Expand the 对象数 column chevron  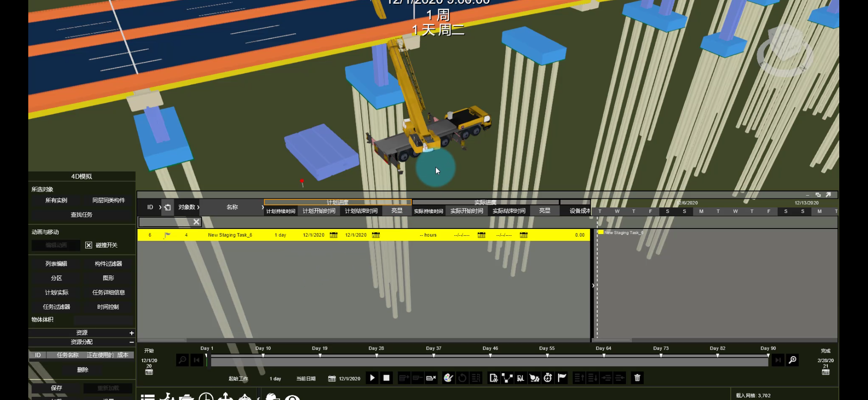[x=198, y=207]
